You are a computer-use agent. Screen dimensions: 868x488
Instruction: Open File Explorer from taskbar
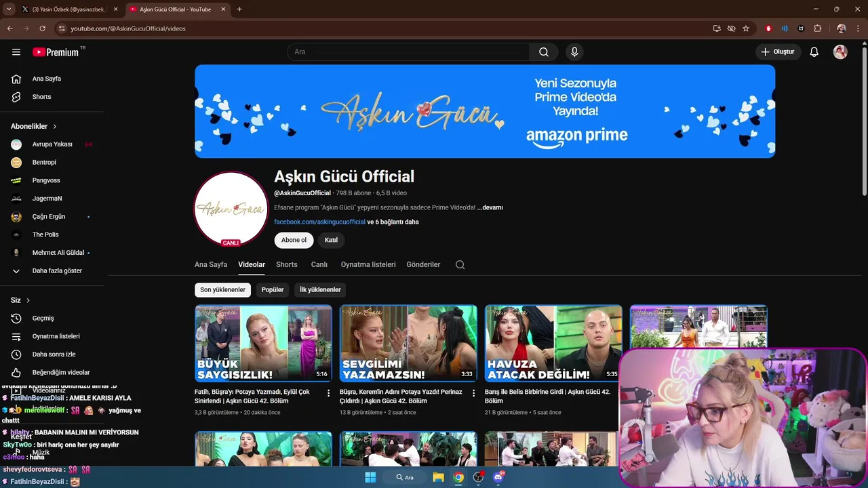click(438, 477)
